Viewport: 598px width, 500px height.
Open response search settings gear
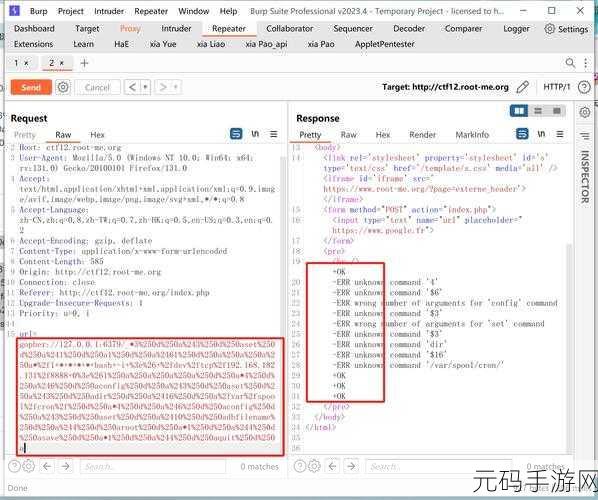pyautogui.click(x=314, y=466)
